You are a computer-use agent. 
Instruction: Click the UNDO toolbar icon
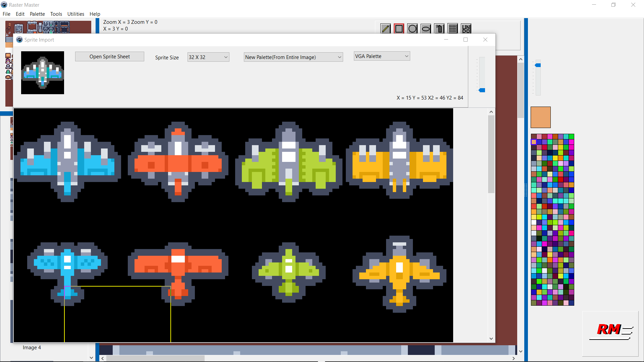tap(466, 28)
